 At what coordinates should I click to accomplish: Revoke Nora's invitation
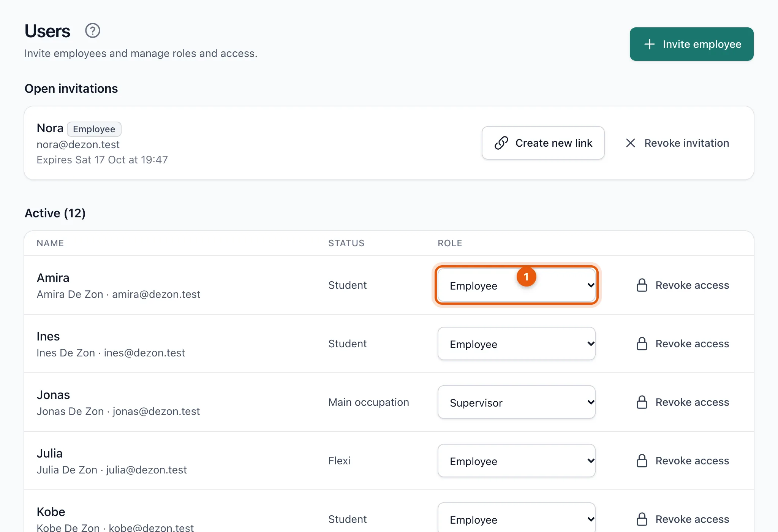[x=677, y=143]
